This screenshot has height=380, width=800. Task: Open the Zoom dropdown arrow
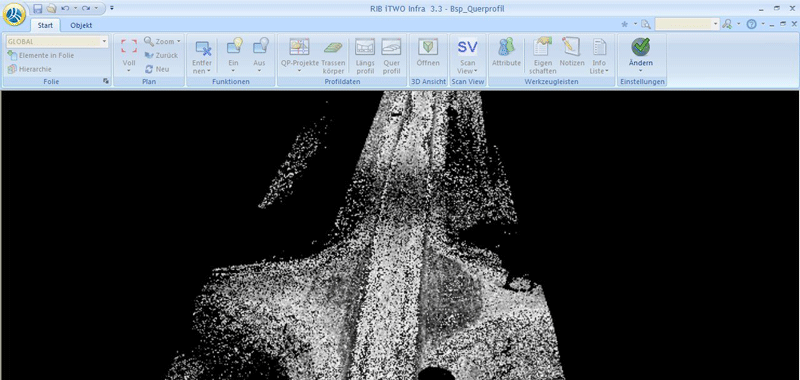tap(179, 42)
